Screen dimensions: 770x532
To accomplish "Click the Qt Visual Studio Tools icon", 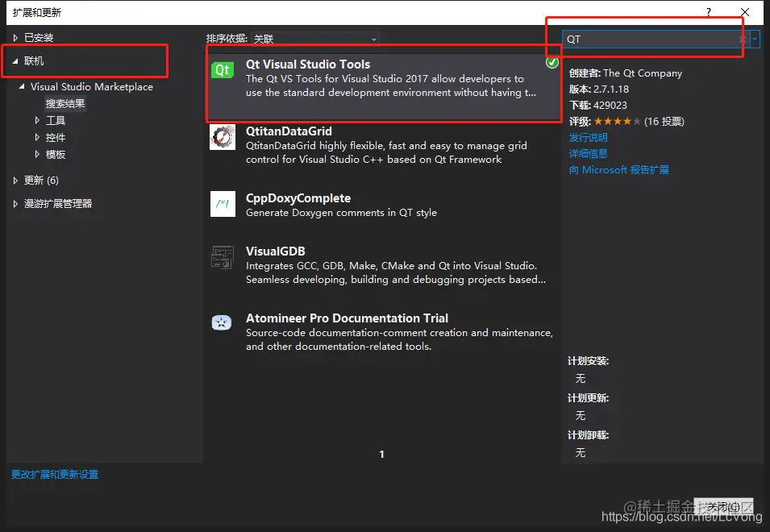I will point(223,70).
